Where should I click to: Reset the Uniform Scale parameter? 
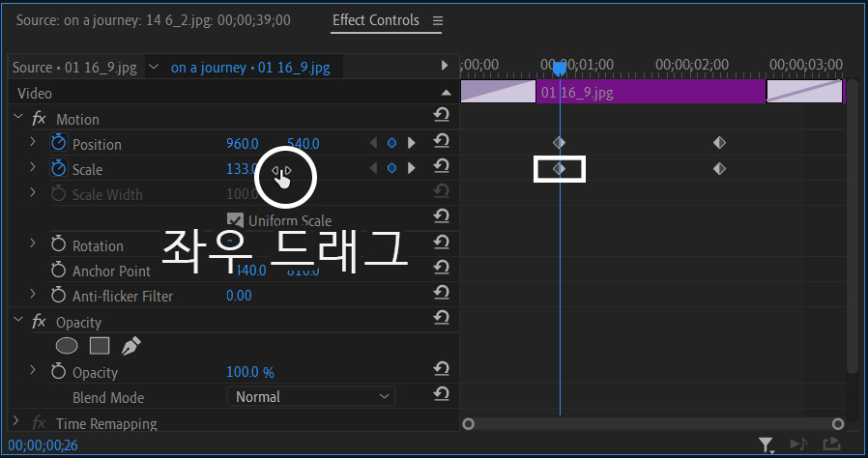[x=441, y=216]
